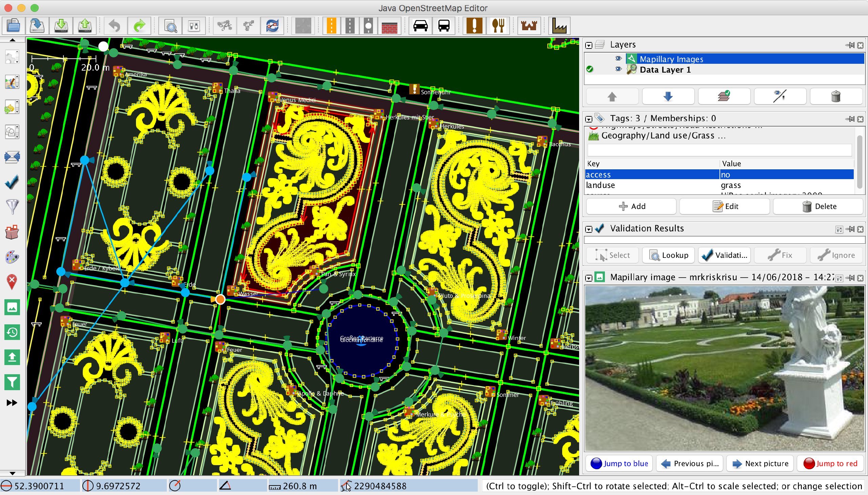
Task: Open the search objects tool
Action: pyautogui.click(x=170, y=26)
